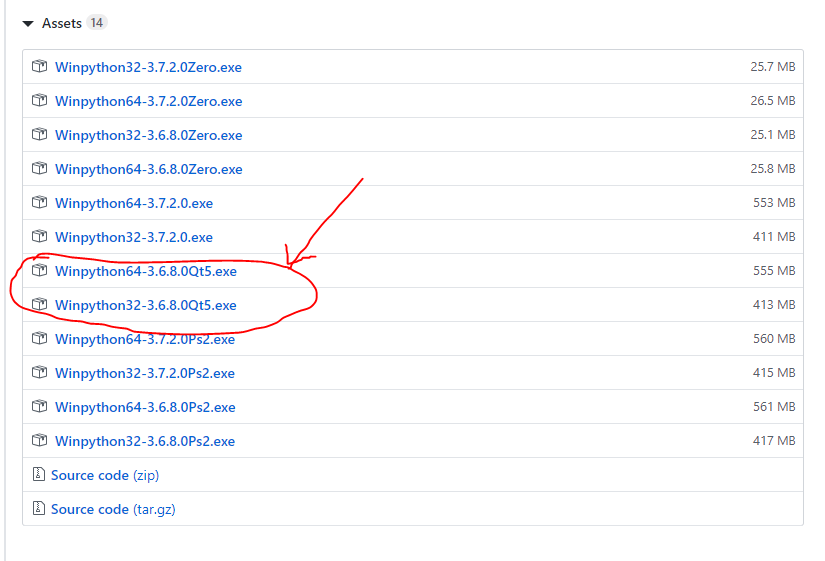Image resolution: width=825 pixels, height=561 pixels.
Task: Click the 553 MB file size
Action: pyautogui.click(x=774, y=203)
